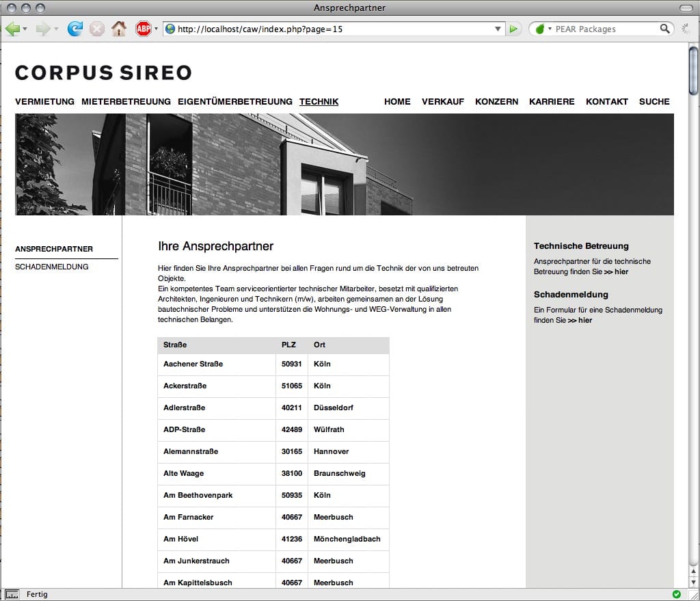
Task: Click the Straße column header
Action: point(175,345)
